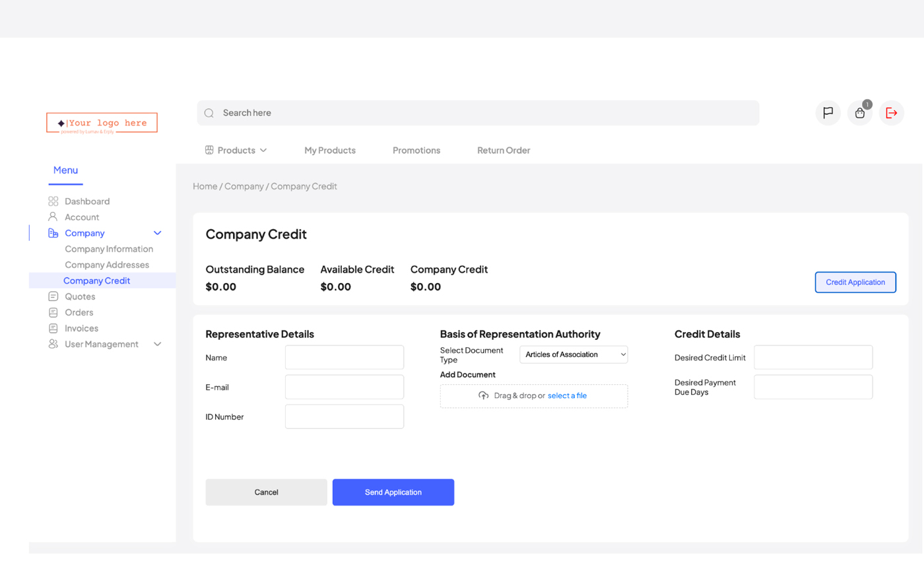The width and height of the screenshot is (924, 561).
Task: Click the Orders sidebar icon
Action: click(53, 312)
